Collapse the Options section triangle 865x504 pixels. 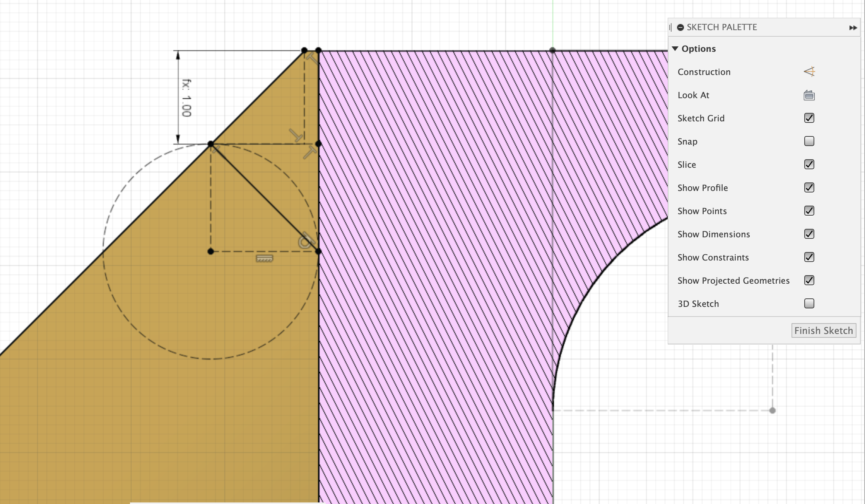(675, 49)
